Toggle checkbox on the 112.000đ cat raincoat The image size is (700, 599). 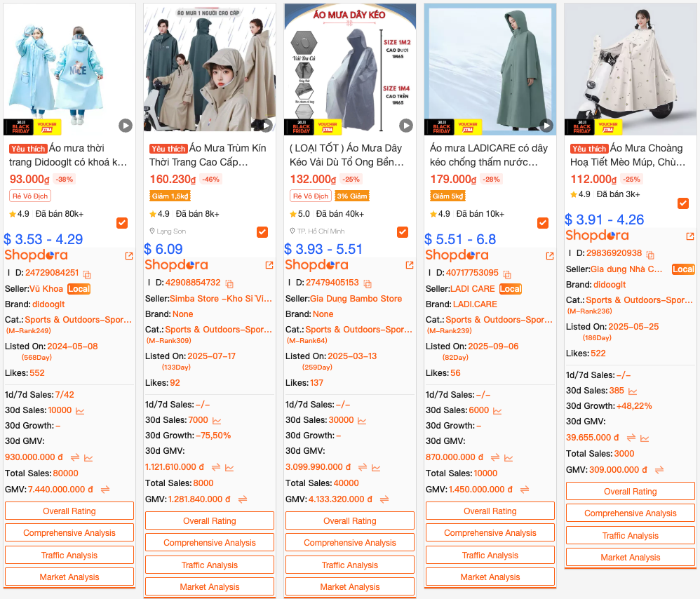point(683,203)
